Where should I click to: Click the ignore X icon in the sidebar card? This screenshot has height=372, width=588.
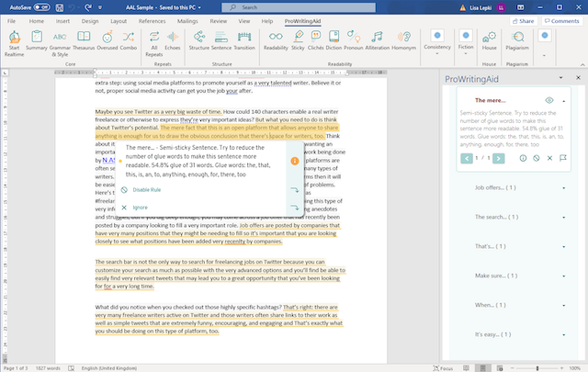pyautogui.click(x=549, y=158)
